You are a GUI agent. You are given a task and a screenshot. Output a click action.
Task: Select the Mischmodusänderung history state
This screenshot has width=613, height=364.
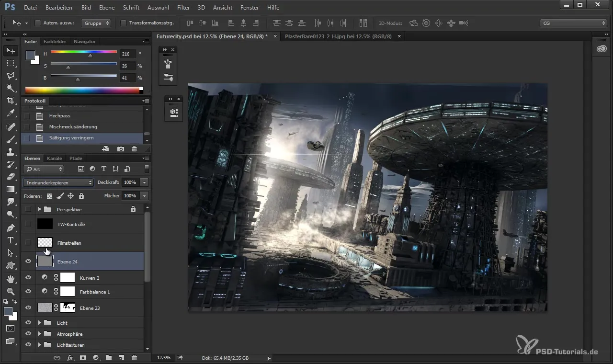pyautogui.click(x=73, y=127)
